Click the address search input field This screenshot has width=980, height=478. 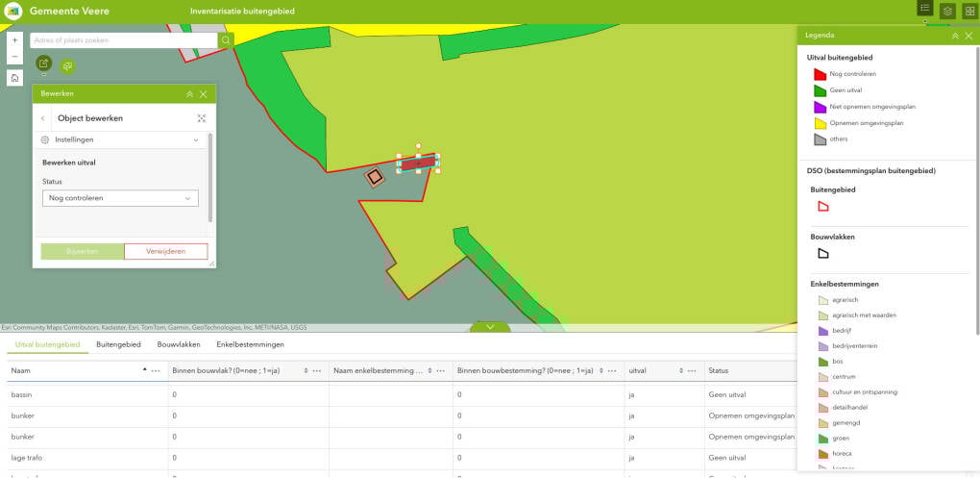123,40
